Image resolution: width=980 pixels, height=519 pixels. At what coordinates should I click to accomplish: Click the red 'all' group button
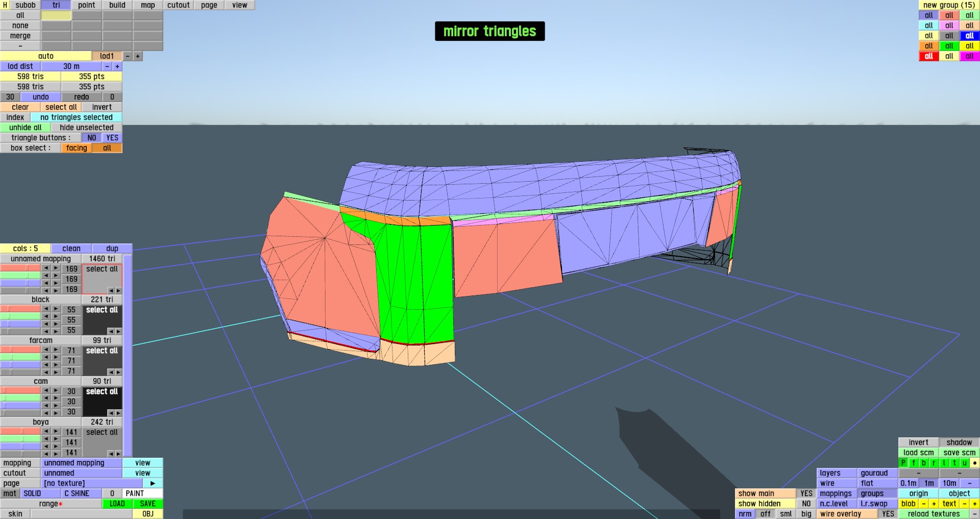coord(929,56)
